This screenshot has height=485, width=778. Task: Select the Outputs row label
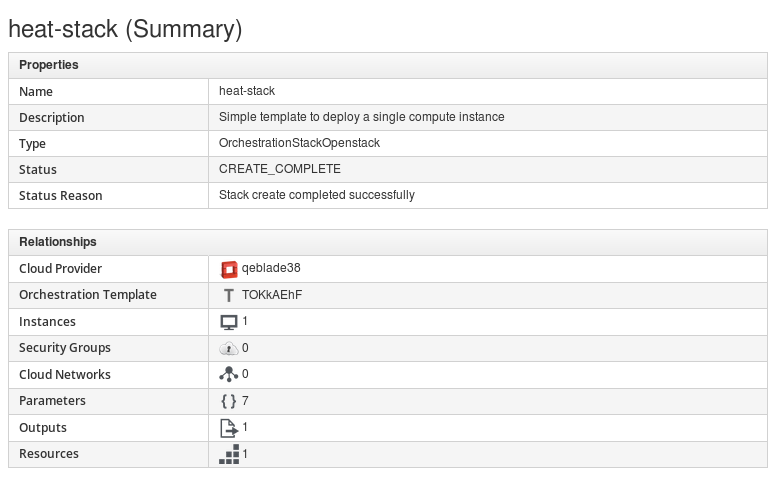tap(43, 428)
